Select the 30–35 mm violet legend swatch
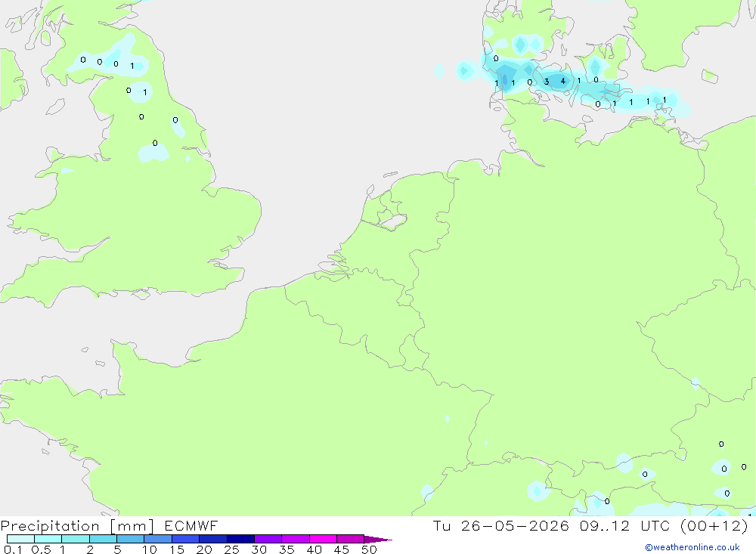756x554 pixels. point(268,539)
